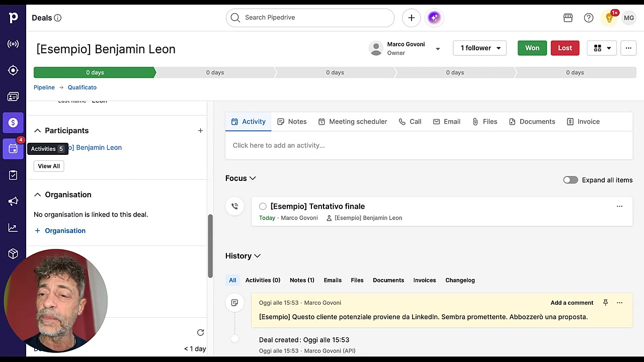Click the first green pipeline stage
The height and width of the screenshot is (362, 644).
tap(95, 72)
